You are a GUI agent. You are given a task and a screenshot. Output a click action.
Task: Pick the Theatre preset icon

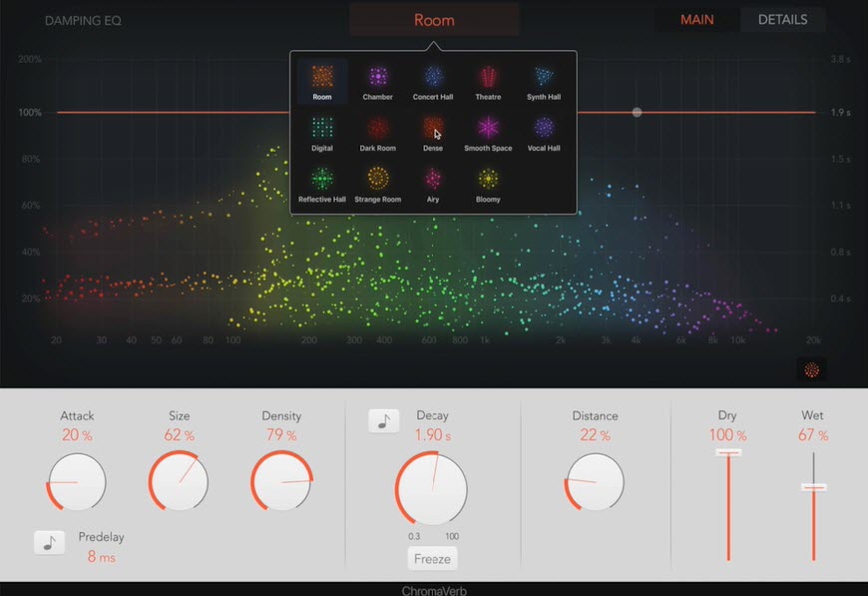click(x=488, y=74)
